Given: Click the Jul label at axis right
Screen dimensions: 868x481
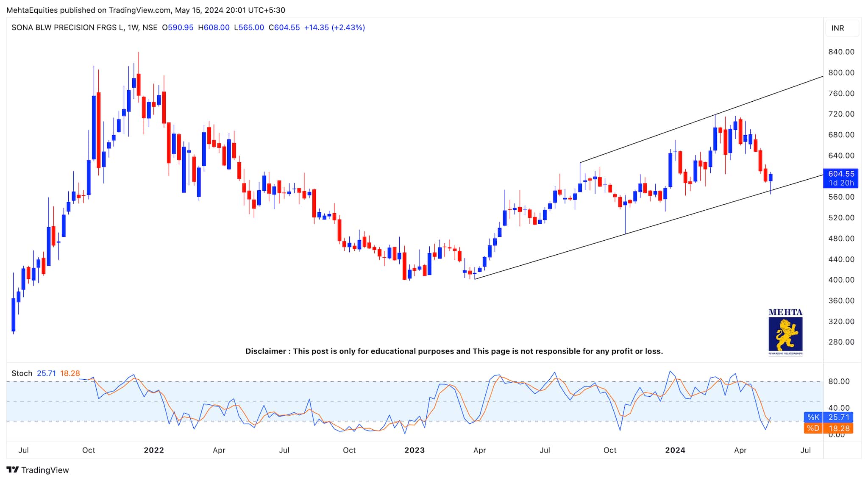Looking at the screenshot, I should 805,450.
